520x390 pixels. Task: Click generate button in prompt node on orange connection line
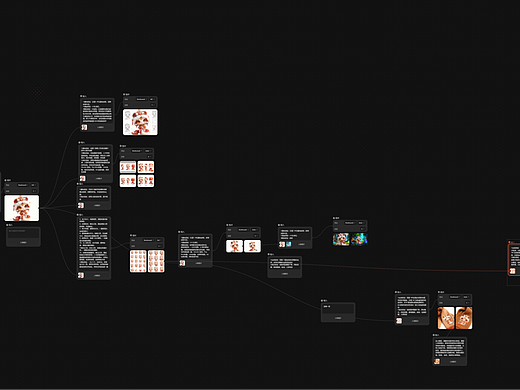(285, 274)
